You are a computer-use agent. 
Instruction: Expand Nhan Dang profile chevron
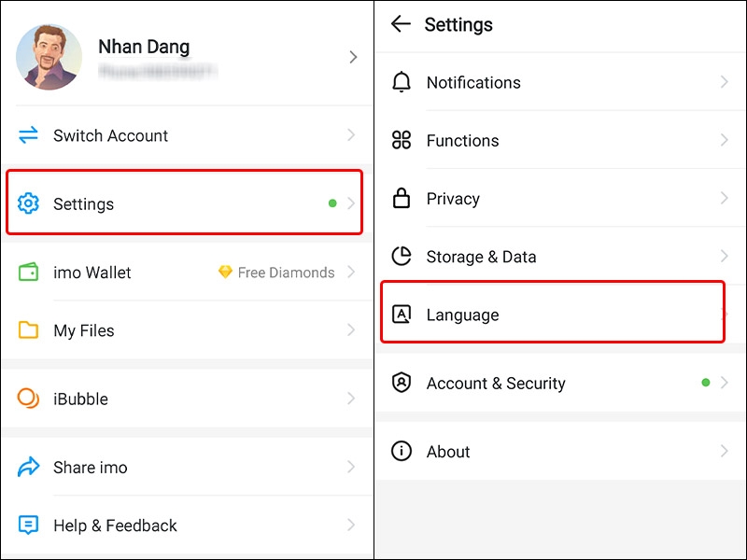pyautogui.click(x=353, y=57)
